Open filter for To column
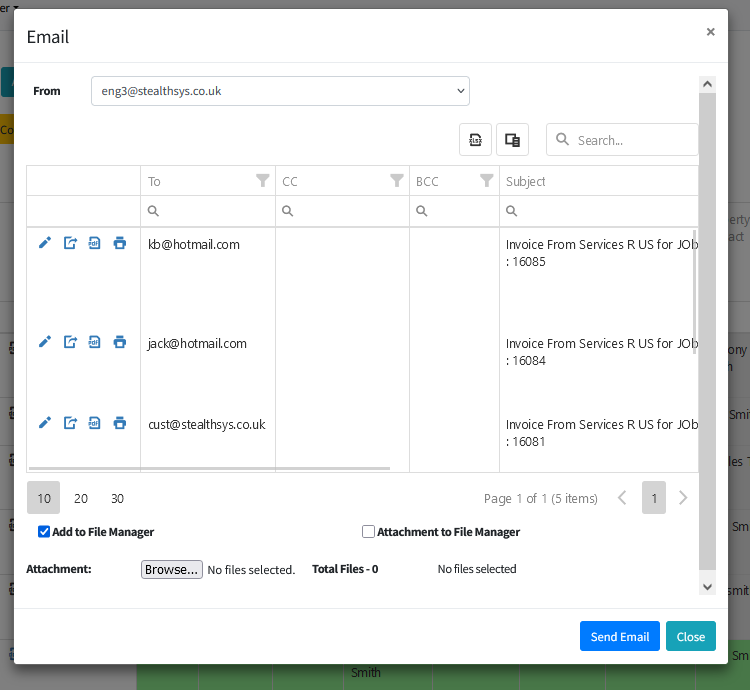750x690 pixels. (262, 181)
